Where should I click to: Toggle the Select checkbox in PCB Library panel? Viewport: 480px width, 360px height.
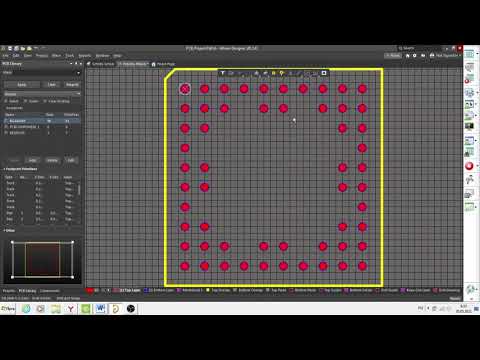tap(6, 101)
